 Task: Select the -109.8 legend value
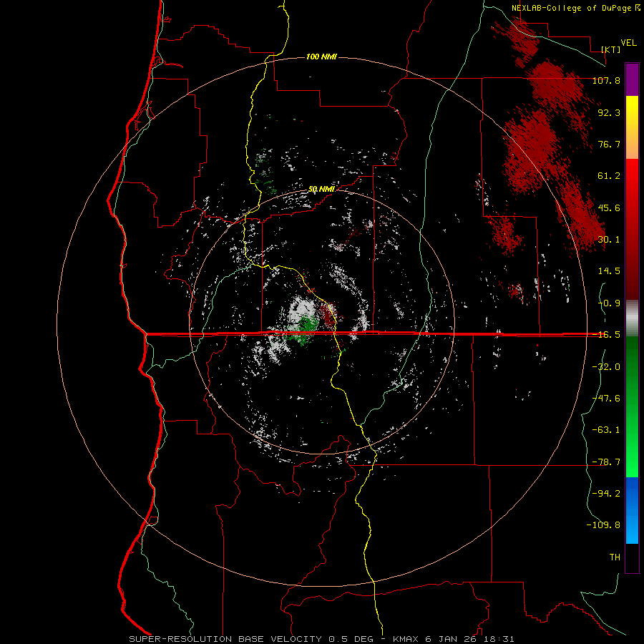pyautogui.click(x=603, y=525)
